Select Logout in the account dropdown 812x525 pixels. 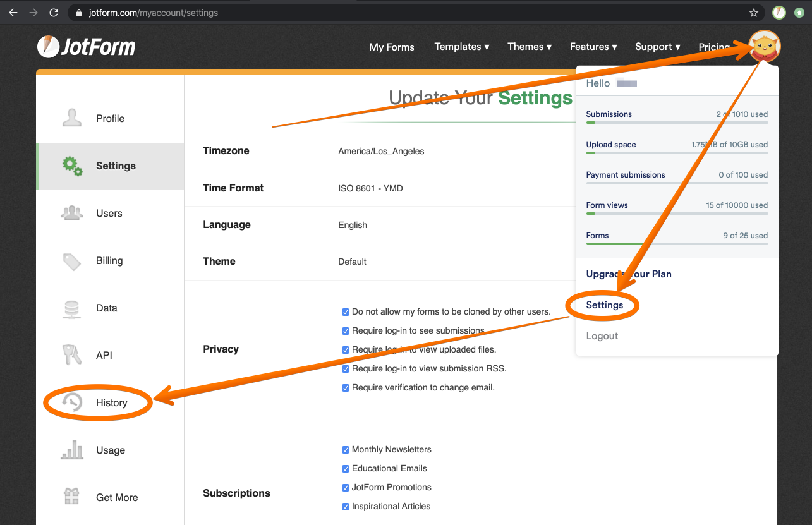pyautogui.click(x=602, y=336)
